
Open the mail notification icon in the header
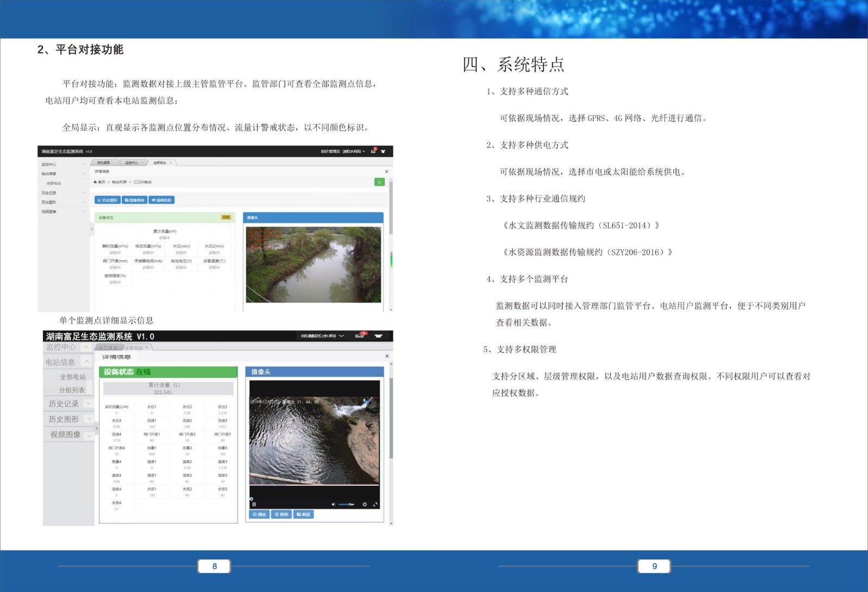point(373,152)
